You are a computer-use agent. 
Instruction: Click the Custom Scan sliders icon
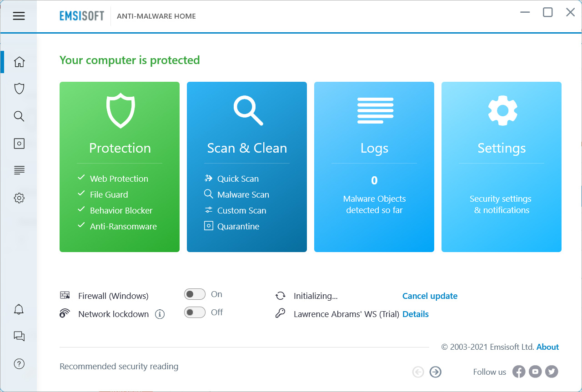(209, 210)
